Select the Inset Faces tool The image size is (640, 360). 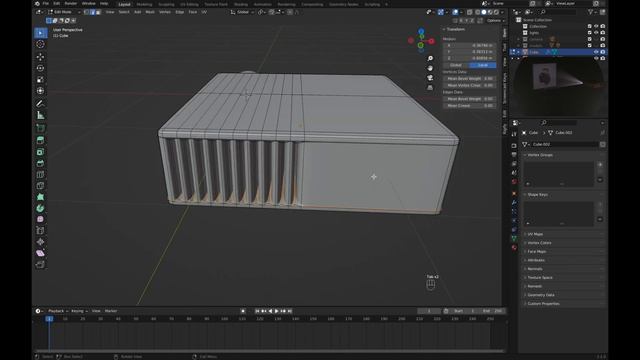pos(40,152)
